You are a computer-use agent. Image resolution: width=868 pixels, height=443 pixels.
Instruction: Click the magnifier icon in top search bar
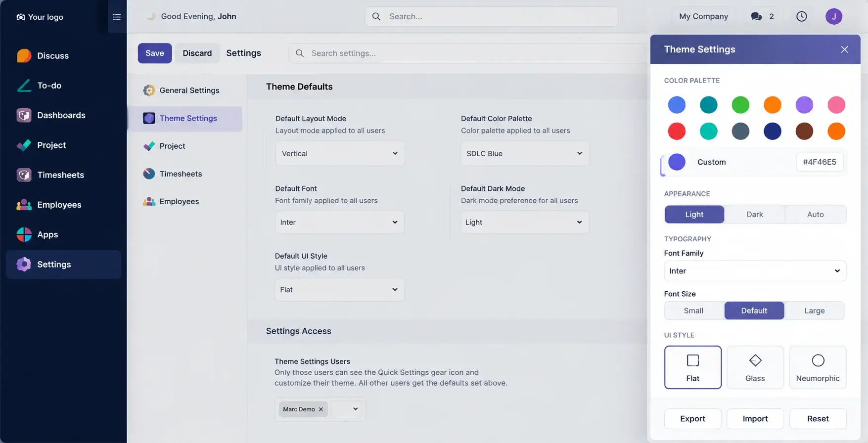(x=376, y=16)
